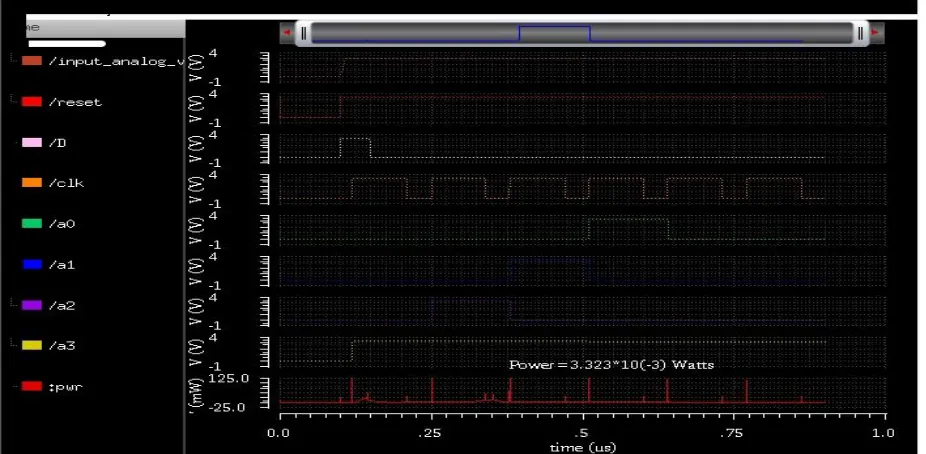Click the purple /a2 color swatch
This screenshot has height=454, width=926.
click(31, 305)
